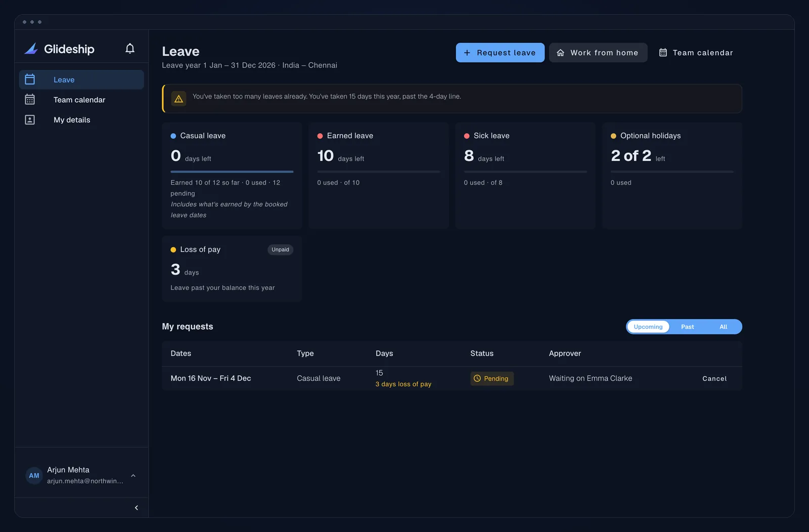Click the Sick leave '8 days left' value
This screenshot has height=532, width=809.
[484, 156]
